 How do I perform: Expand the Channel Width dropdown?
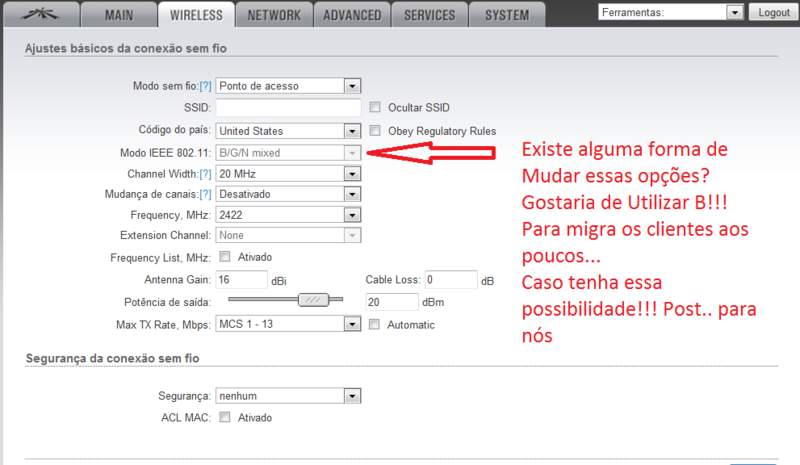pyautogui.click(x=288, y=174)
